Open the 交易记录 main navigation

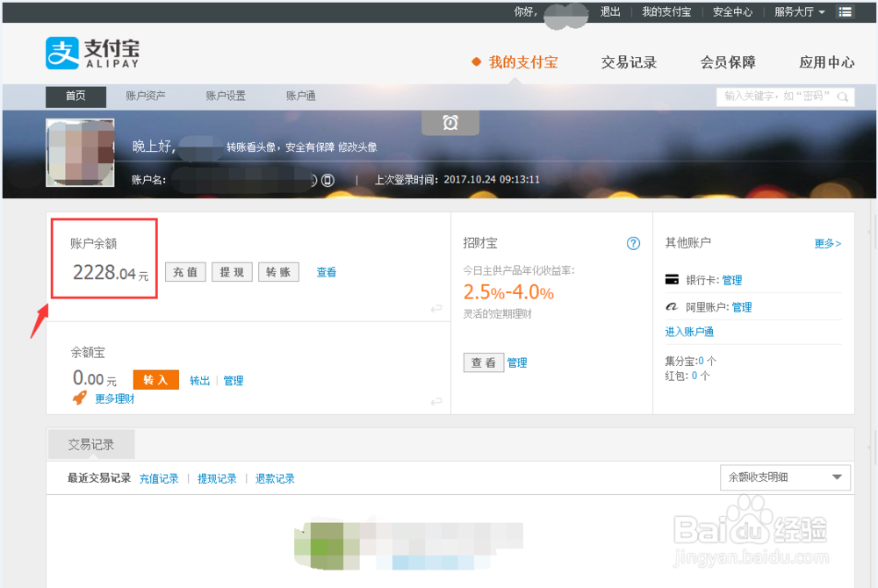pos(629,62)
